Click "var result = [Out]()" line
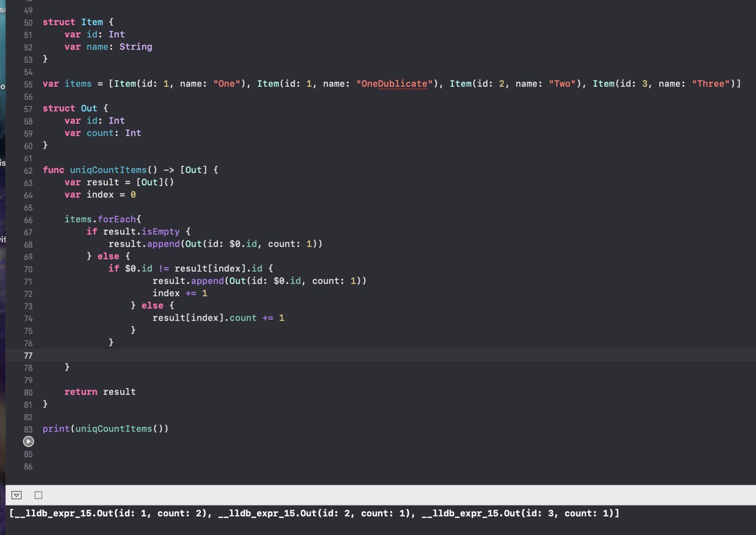 pyautogui.click(x=119, y=182)
